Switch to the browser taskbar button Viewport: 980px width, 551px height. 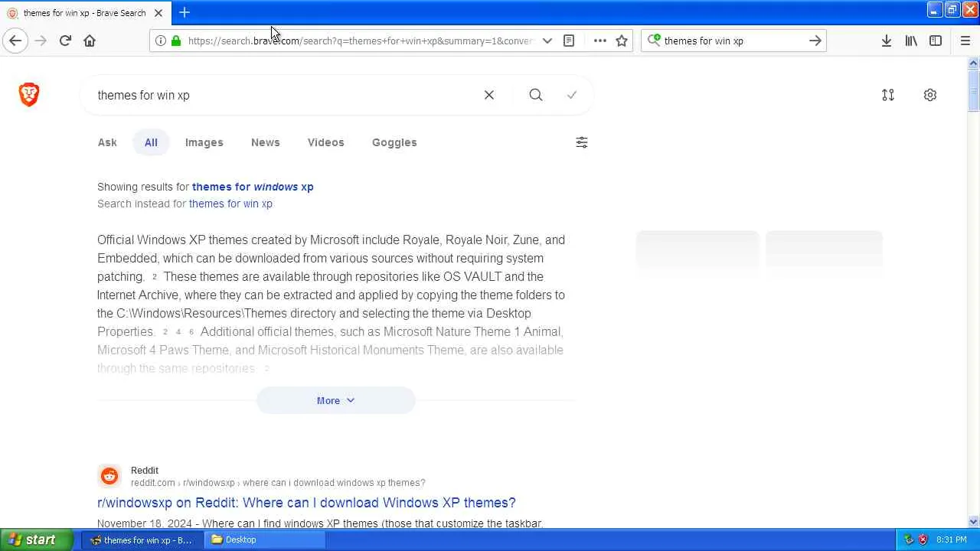[142, 540]
